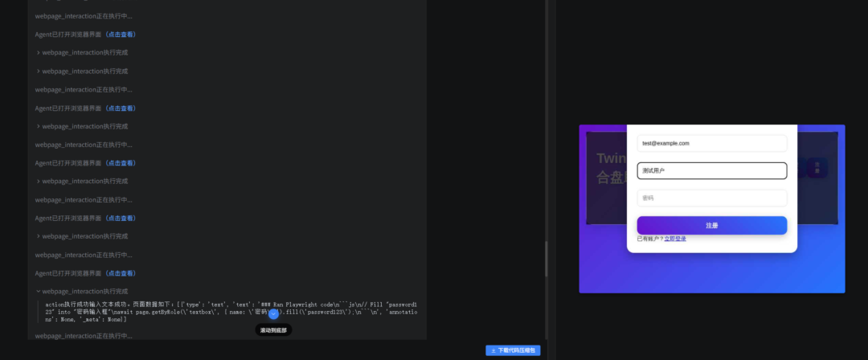Focus the test@example.com email field
The height and width of the screenshot is (360, 868).
[x=712, y=144]
